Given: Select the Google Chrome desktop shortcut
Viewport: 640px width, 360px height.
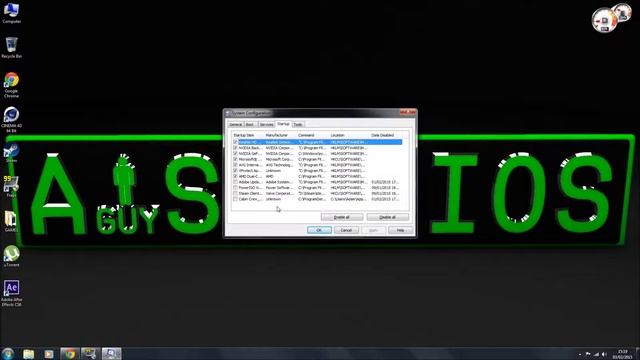Looking at the screenshot, I should point(11,85).
